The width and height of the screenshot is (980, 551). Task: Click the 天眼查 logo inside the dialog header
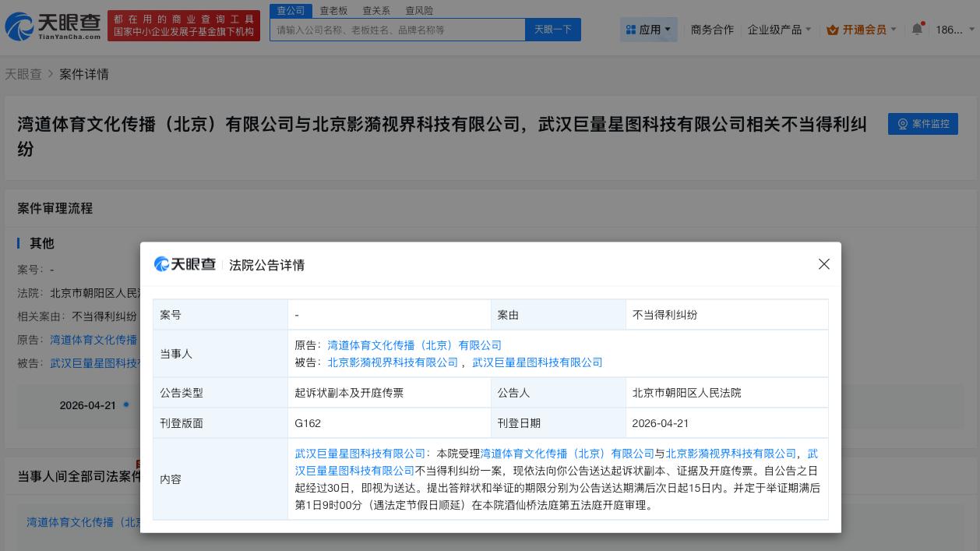[x=185, y=264]
